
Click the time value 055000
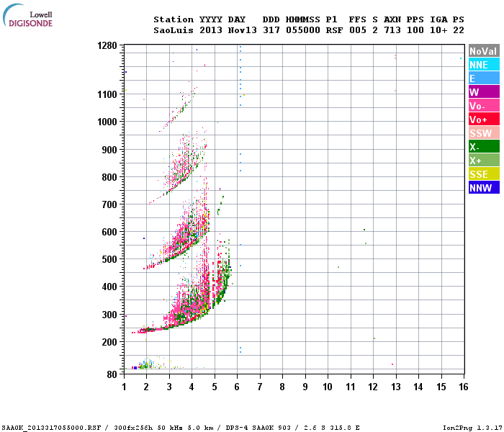(303, 30)
